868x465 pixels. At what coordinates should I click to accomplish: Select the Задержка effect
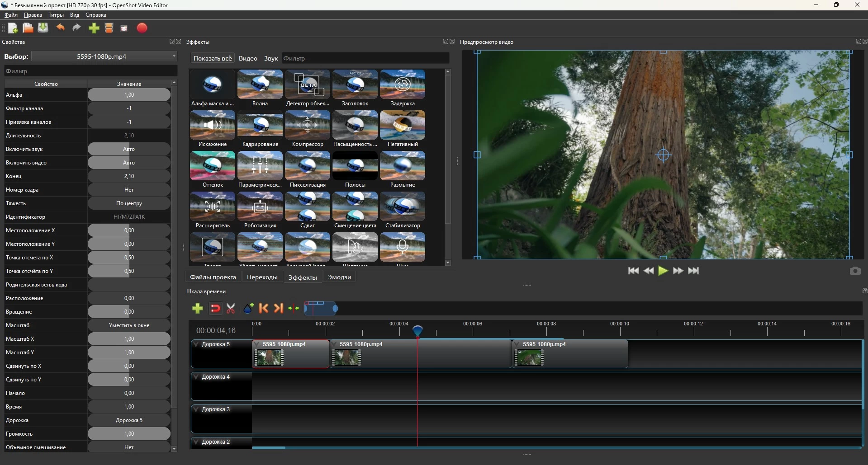(403, 88)
